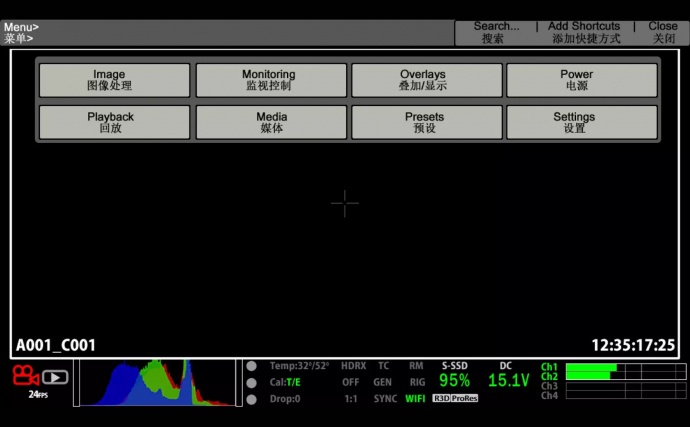Open the Image menu
The height and width of the screenshot is (427, 690).
[x=114, y=80]
